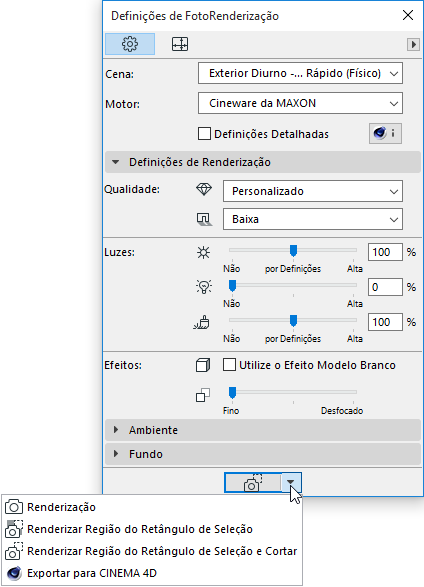Click the white model cube icon
This screenshot has width=424, height=587.
(203, 365)
